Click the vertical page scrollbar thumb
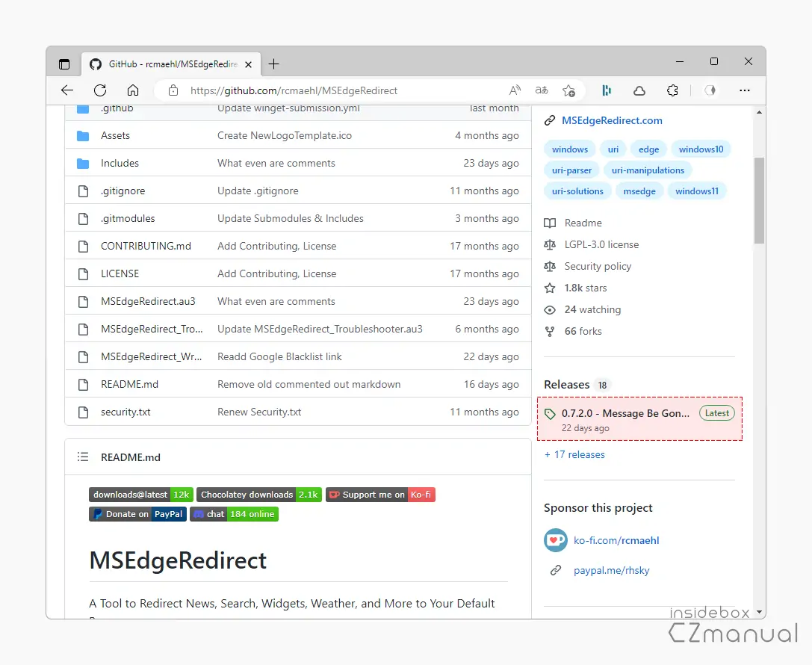The height and width of the screenshot is (665, 812). (x=759, y=199)
